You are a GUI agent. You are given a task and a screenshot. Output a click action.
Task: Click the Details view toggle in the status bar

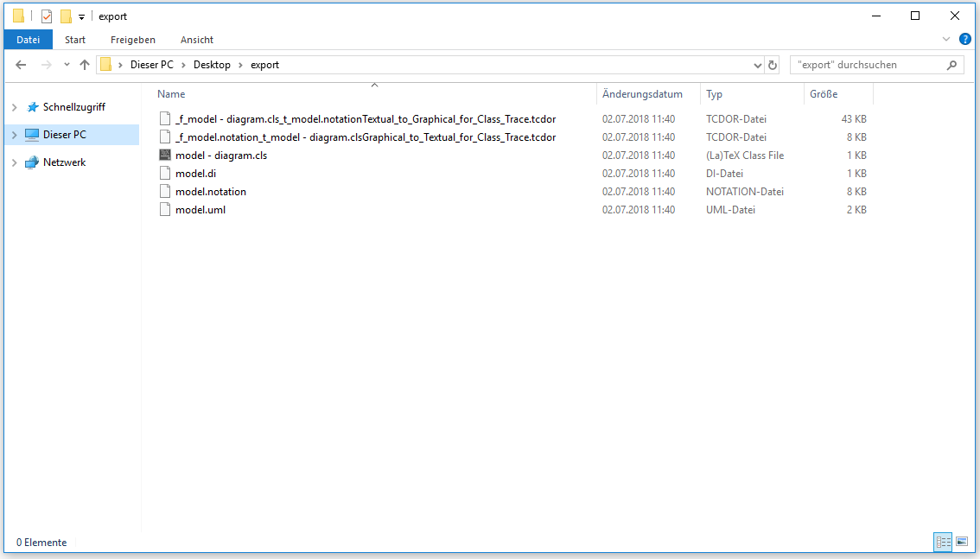943,542
